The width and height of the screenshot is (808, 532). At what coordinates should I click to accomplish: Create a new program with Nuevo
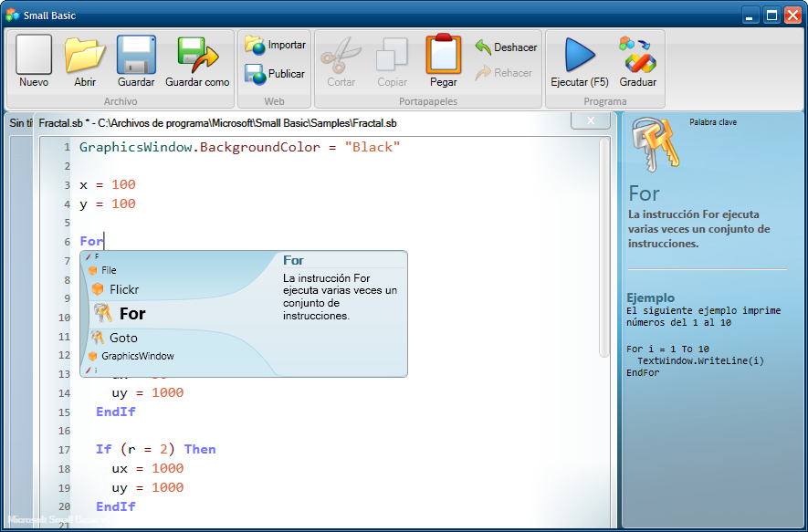pyautogui.click(x=33, y=59)
